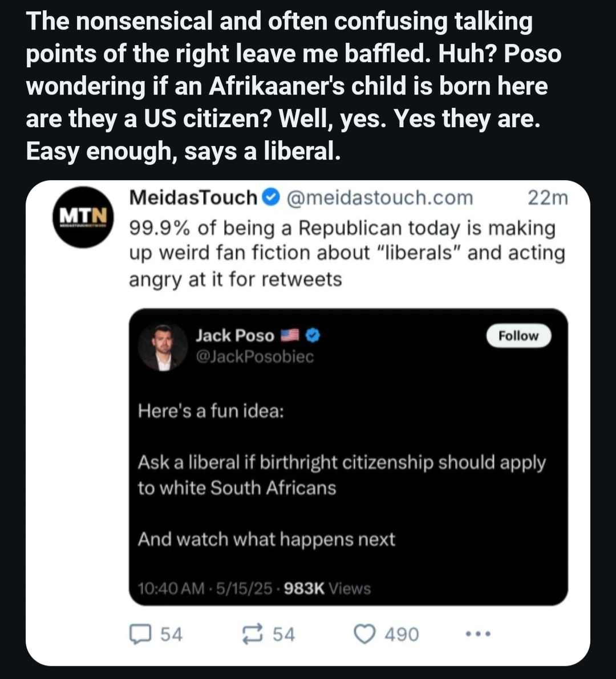View the 983K Views count

coord(327,588)
